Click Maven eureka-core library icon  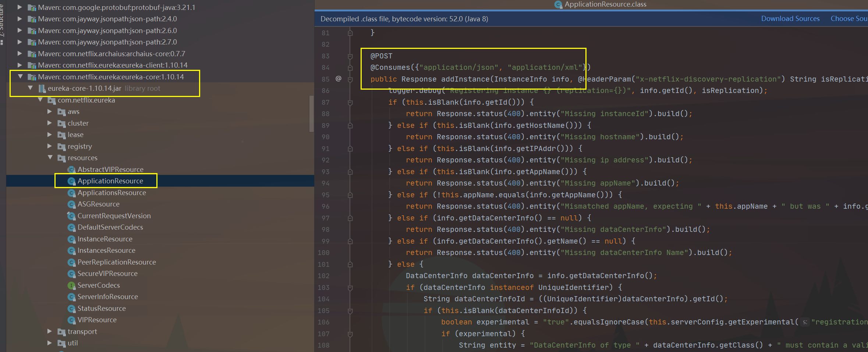tap(32, 77)
